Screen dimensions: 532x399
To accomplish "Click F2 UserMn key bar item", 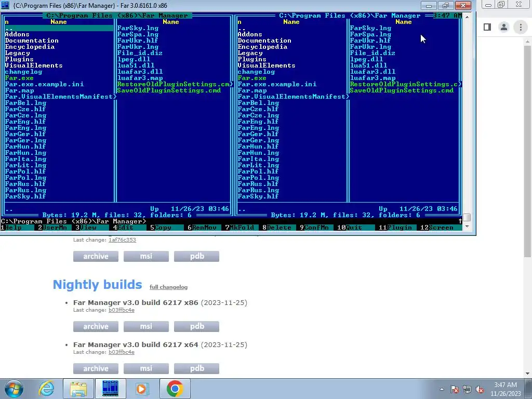I will [52, 228].
